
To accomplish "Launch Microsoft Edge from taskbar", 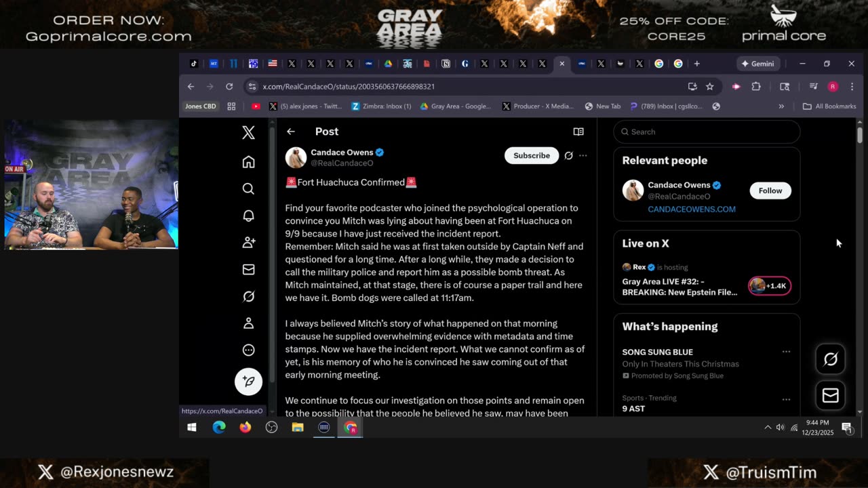I will [218, 427].
